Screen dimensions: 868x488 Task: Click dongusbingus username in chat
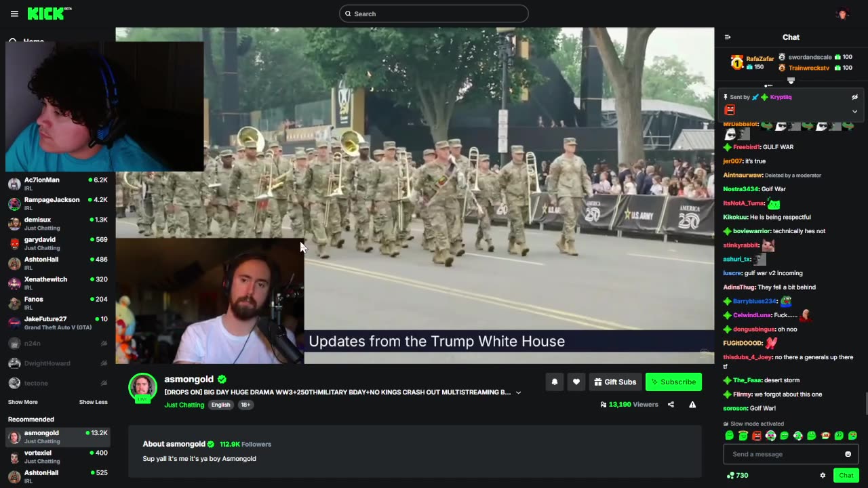pos(754,329)
